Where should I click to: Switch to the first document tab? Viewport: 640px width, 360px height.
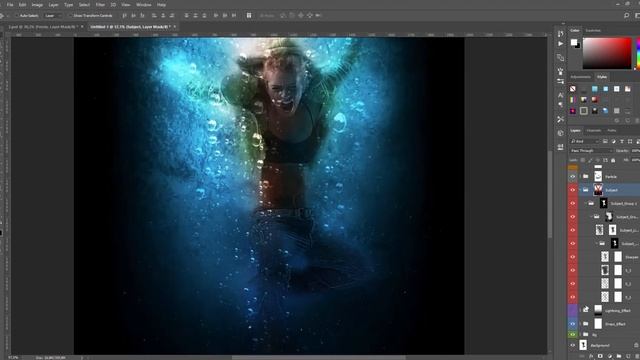pos(42,27)
